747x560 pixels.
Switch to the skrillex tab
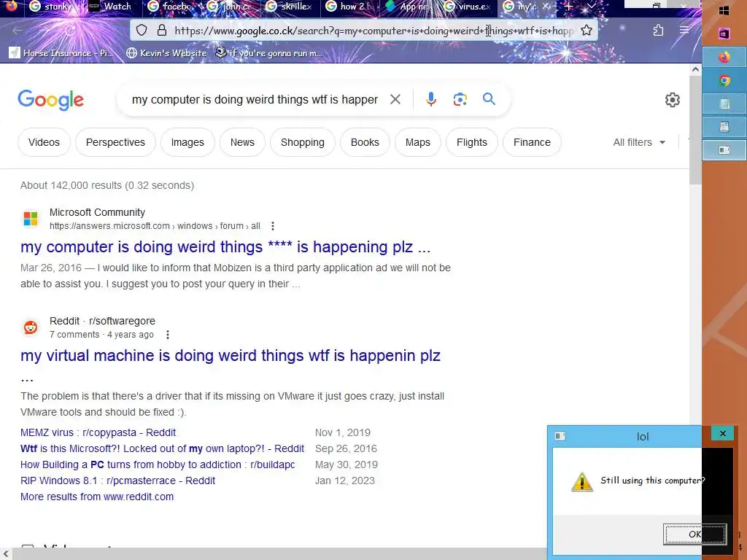coord(289,7)
